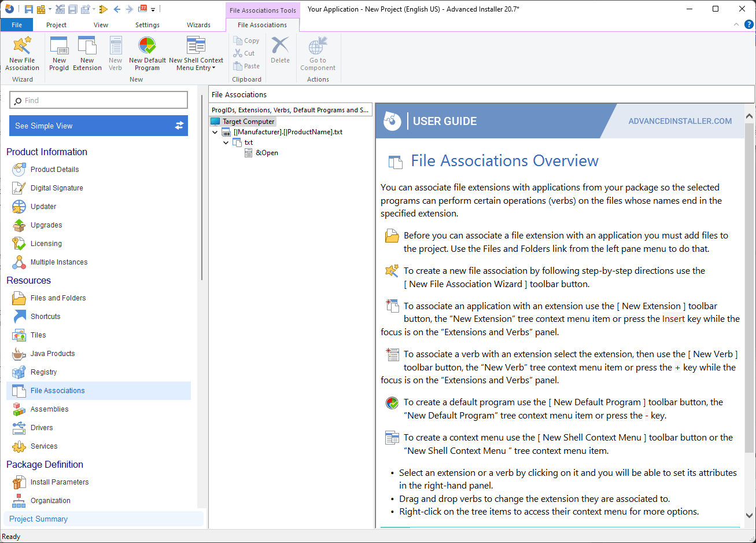Click the Package Definition section header
This screenshot has width=756, height=543.
[45, 464]
